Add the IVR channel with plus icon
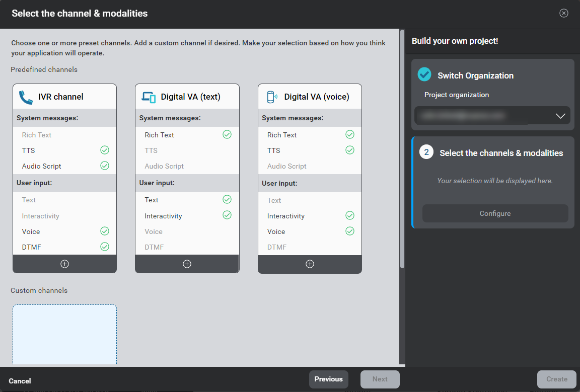This screenshot has height=392, width=580. click(x=64, y=264)
